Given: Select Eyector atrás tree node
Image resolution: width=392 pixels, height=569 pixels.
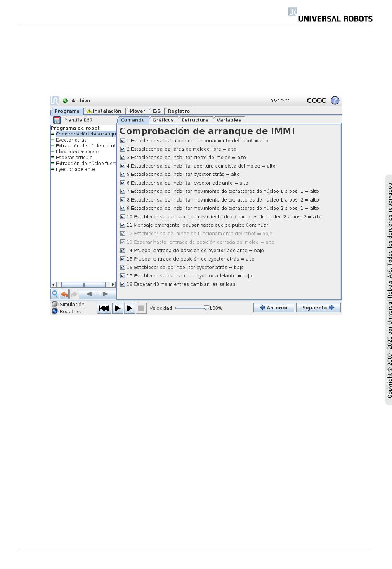Looking at the screenshot, I should tap(71, 140).
